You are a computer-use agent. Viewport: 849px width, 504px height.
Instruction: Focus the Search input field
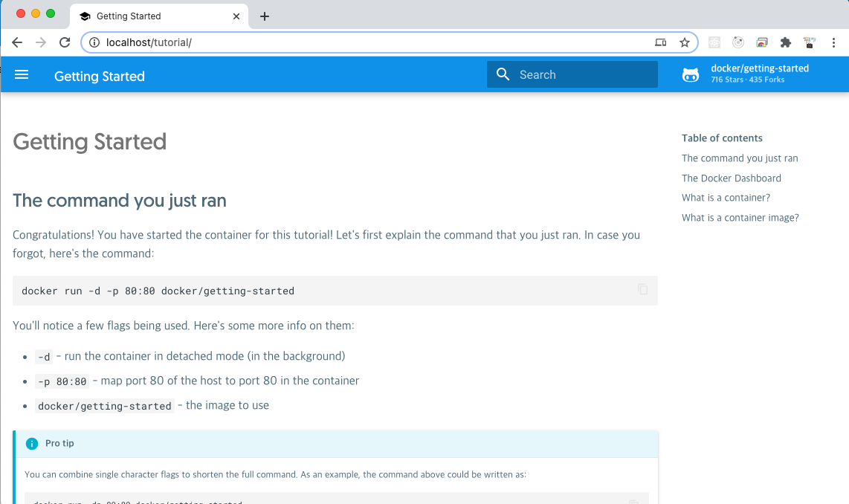(x=572, y=74)
